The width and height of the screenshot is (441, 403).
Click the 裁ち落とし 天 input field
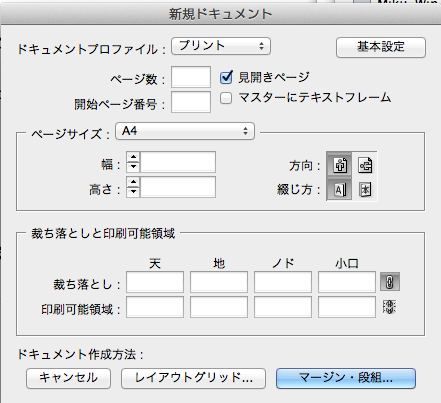click(x=155, y=282)
